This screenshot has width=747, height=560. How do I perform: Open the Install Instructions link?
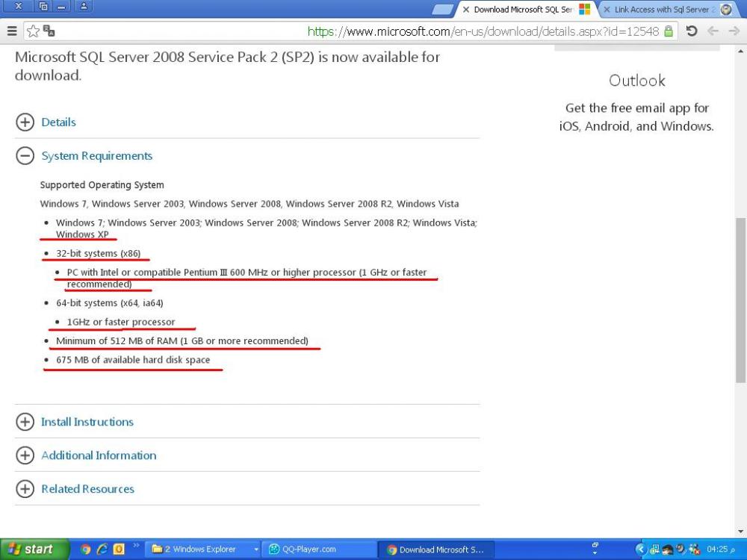click(87, 421)
